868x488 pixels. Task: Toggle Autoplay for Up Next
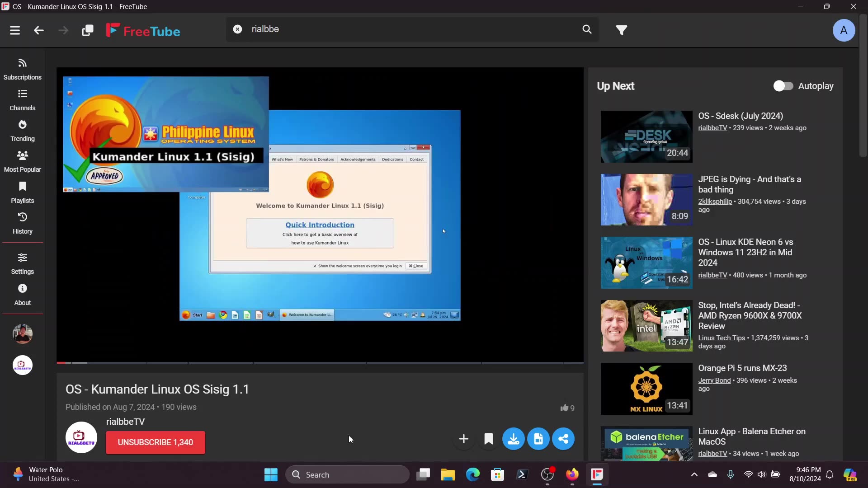click(784, 85)
